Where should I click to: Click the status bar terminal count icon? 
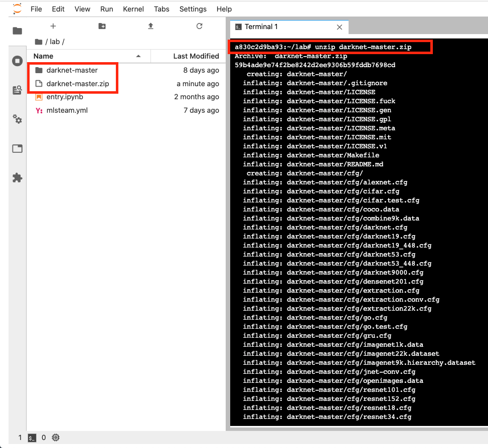click(x=32, y=438)
